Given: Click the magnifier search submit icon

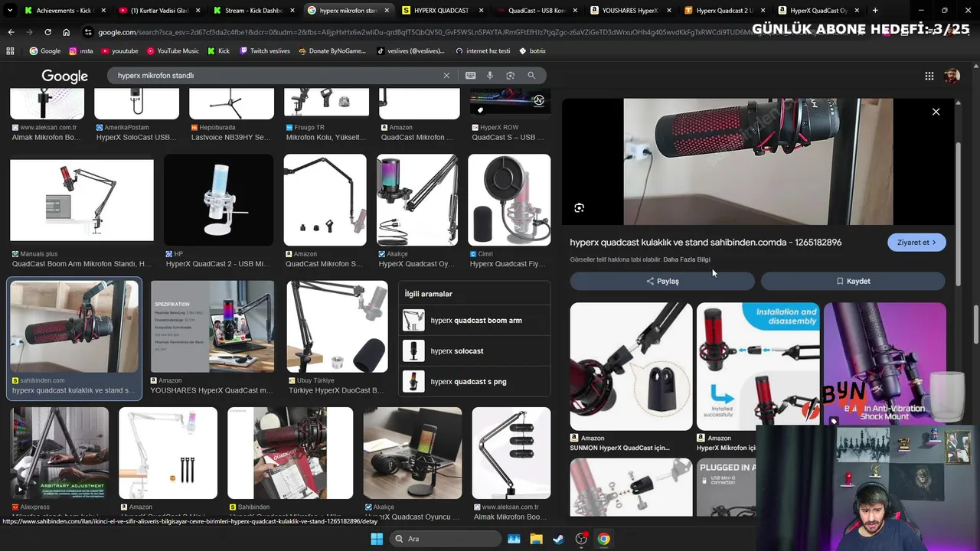Looking at the screenshot, I should (531, 76).
